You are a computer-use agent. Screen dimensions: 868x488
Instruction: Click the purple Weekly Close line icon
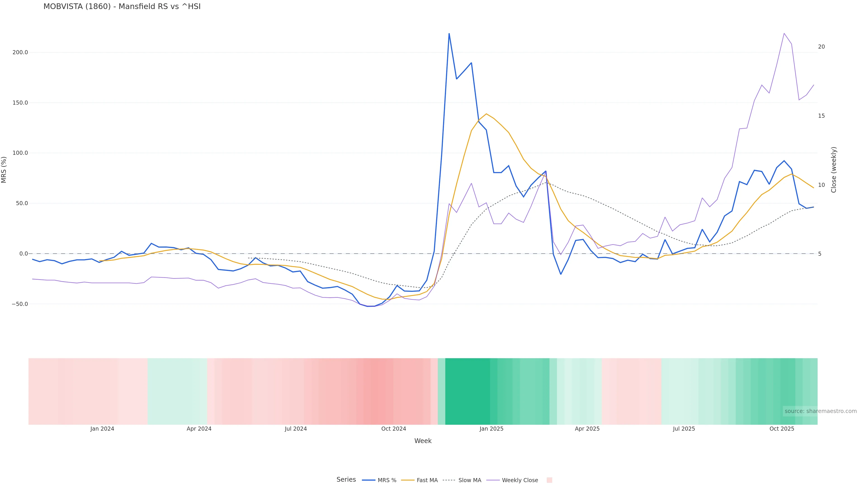[493, 480]
